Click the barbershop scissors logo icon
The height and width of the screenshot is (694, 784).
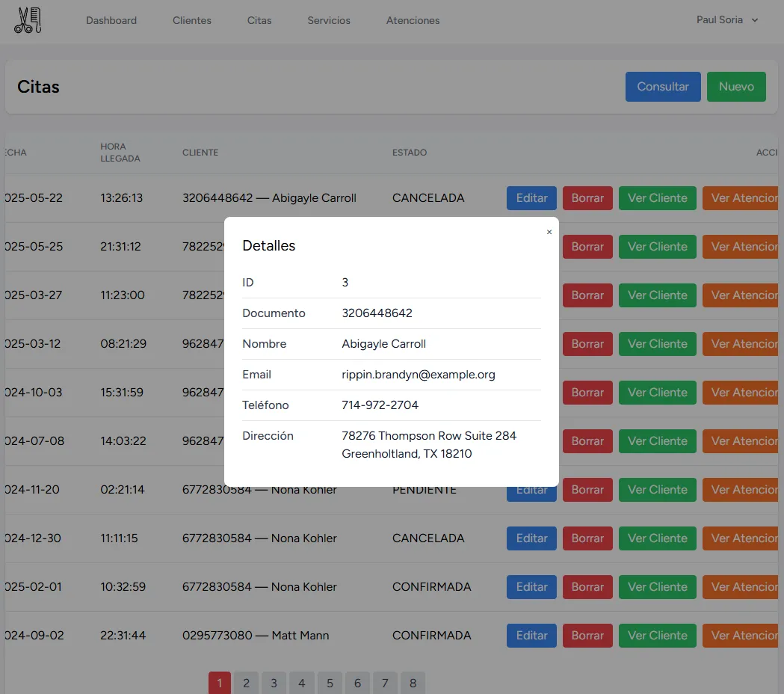(x=28, y=20)
